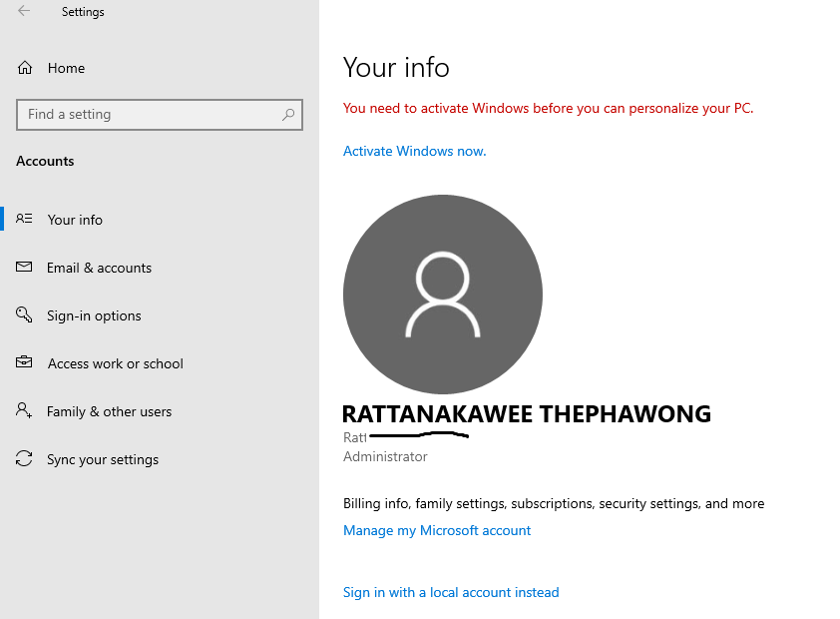Click the gray profile picture avatar

443,295
